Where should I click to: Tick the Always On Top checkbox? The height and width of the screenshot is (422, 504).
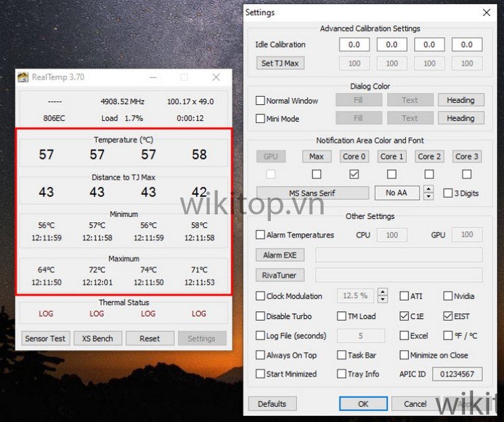(x=261, y=355)
